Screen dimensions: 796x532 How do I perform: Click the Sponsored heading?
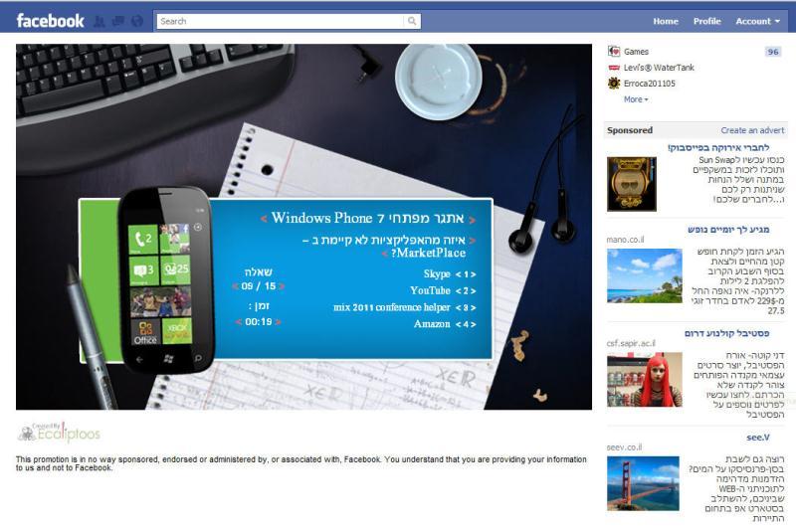(x=630, y=130)
